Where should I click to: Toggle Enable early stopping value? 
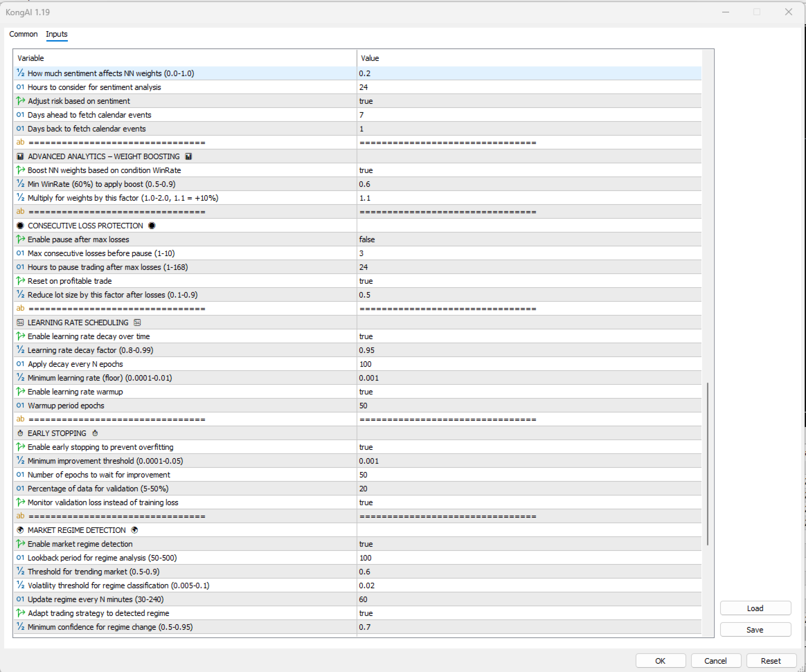[x=529, y=447]
